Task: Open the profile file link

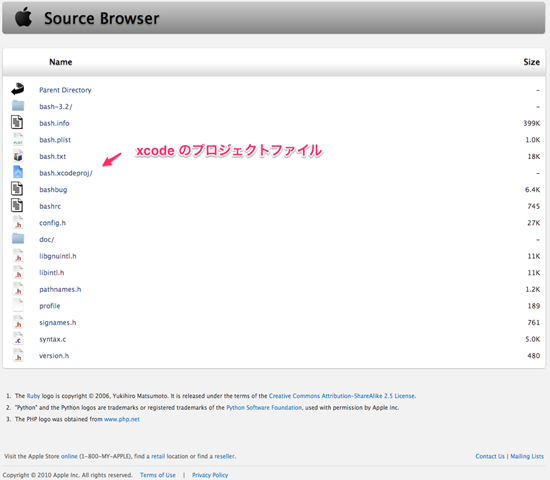Action: click(x=50, y=306)
